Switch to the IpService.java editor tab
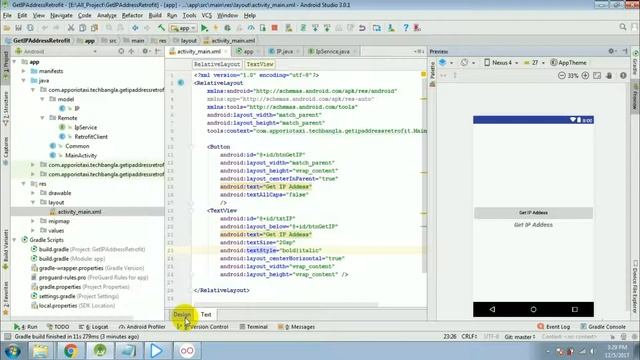640x360 pixels. pyautogui.click(x=332, y=51)
